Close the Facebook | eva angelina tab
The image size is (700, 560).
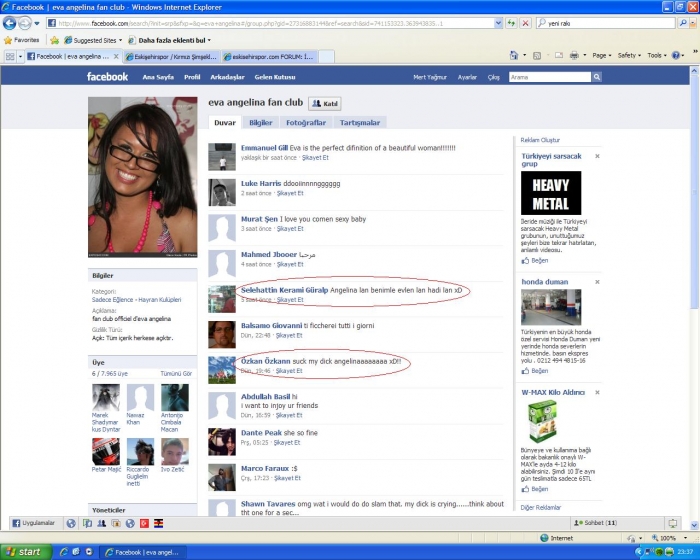[116, 56]
